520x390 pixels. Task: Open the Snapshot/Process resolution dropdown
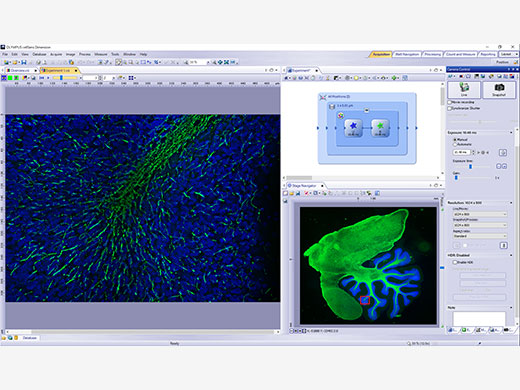click(480, 225)
